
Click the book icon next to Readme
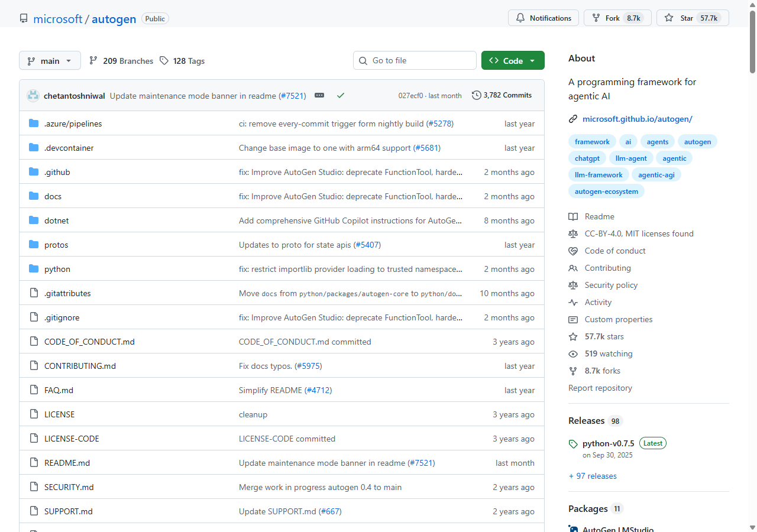point(572,216)
